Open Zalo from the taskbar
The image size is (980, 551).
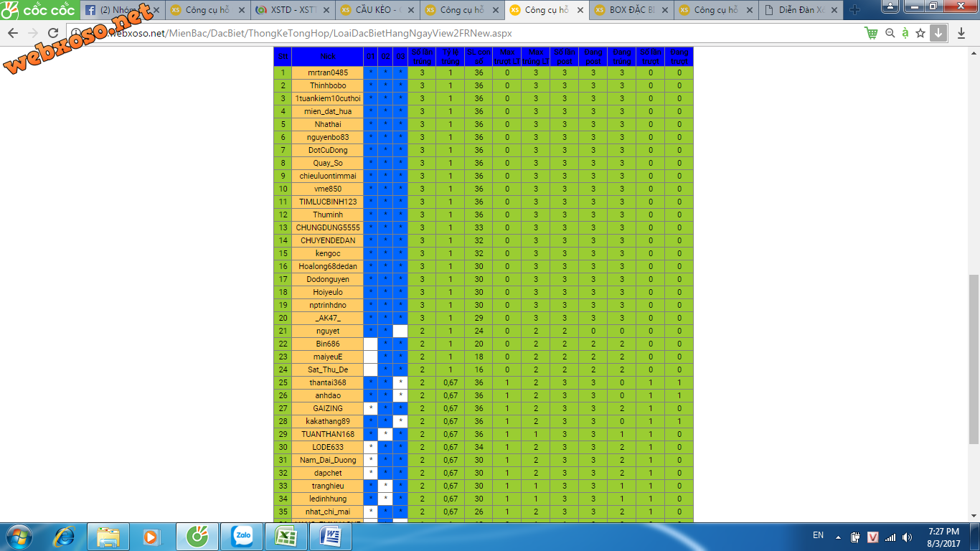242,536
